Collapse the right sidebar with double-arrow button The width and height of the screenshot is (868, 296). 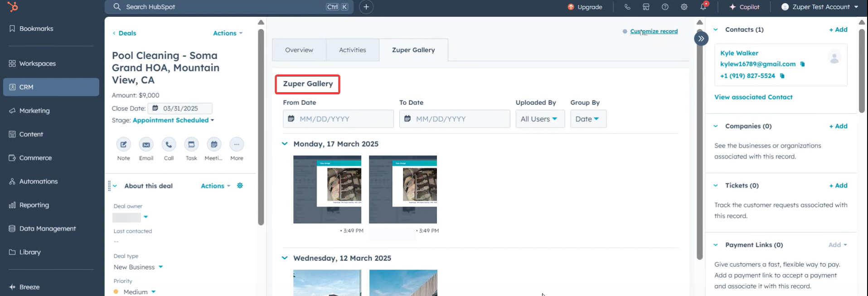701,39
